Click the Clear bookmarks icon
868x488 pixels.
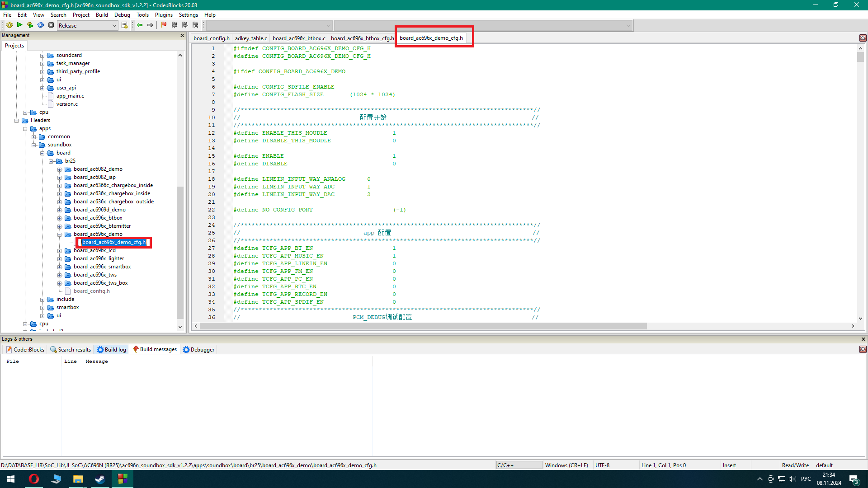(x=195, y=25)
